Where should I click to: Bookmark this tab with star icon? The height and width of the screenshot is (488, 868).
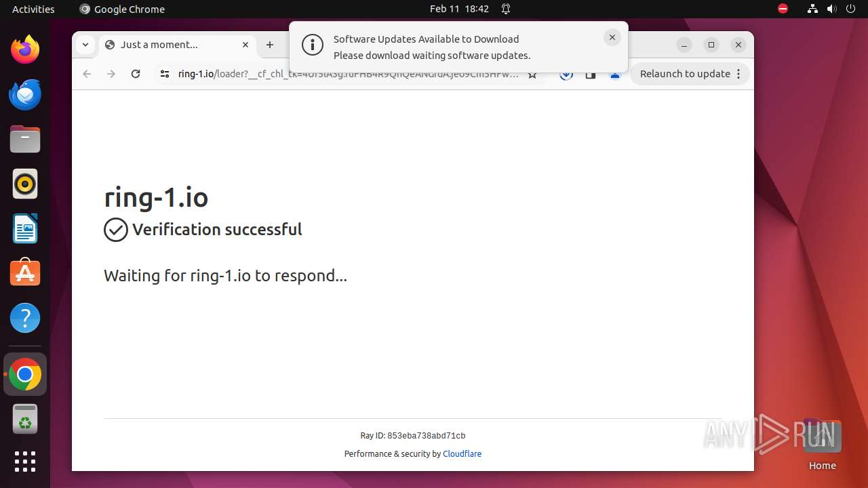click(x=532, y=75)
